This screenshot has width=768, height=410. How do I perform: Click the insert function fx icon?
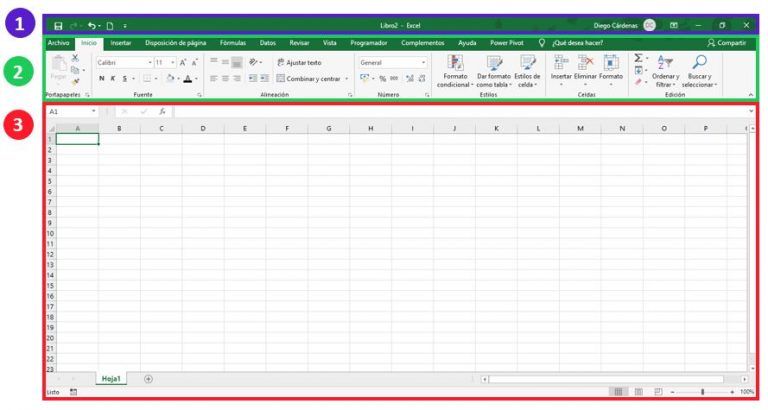pyautogui.click(x=162, y=112)
